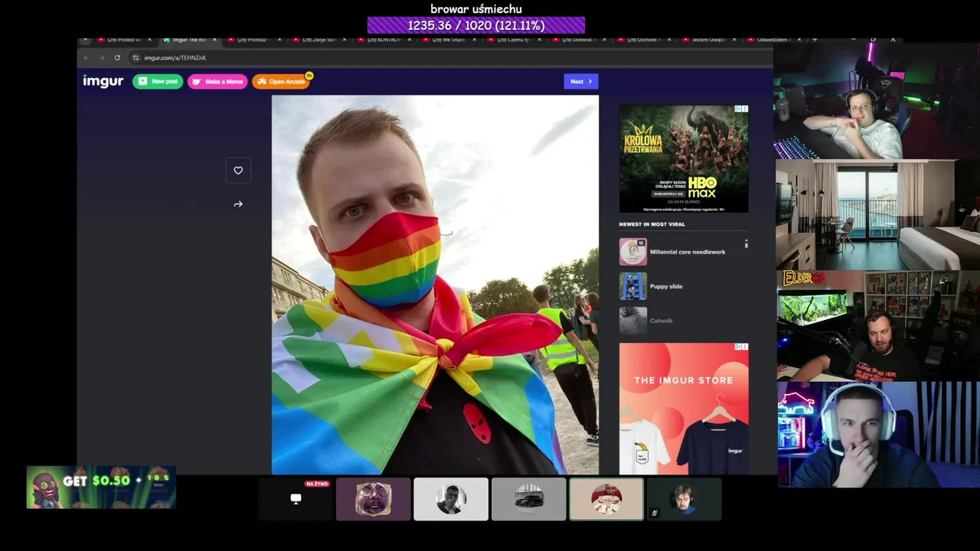Open the Millennial core needlework post
The width and height of the screenshot is (980, 551).
(x=688, y=252)
